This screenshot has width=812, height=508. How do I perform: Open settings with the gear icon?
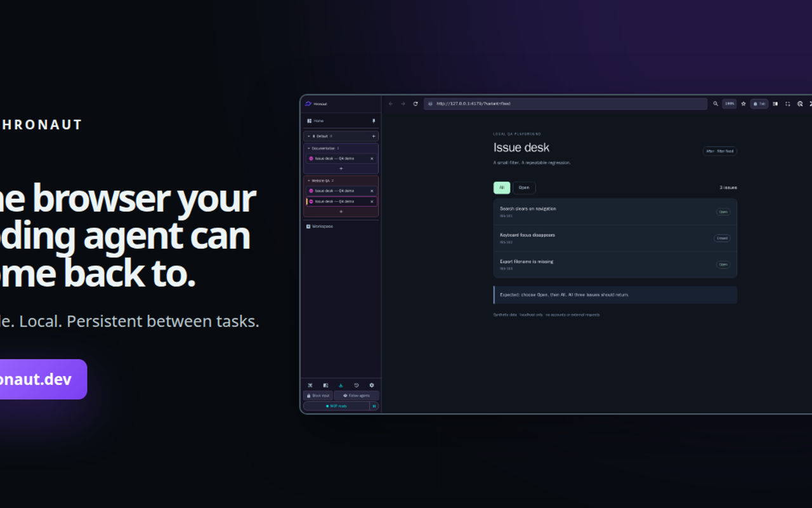pyautogui.click(x=372, y=385)
